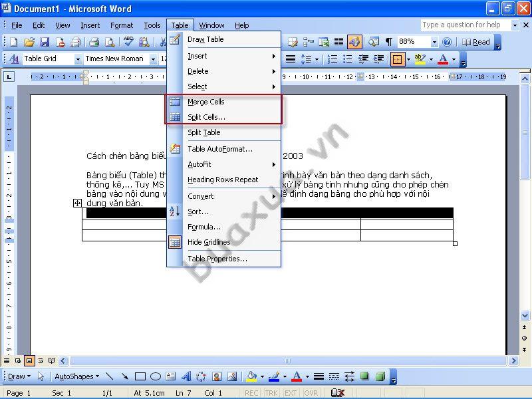Open the Table Grid style dropdown

pos(78,59)
